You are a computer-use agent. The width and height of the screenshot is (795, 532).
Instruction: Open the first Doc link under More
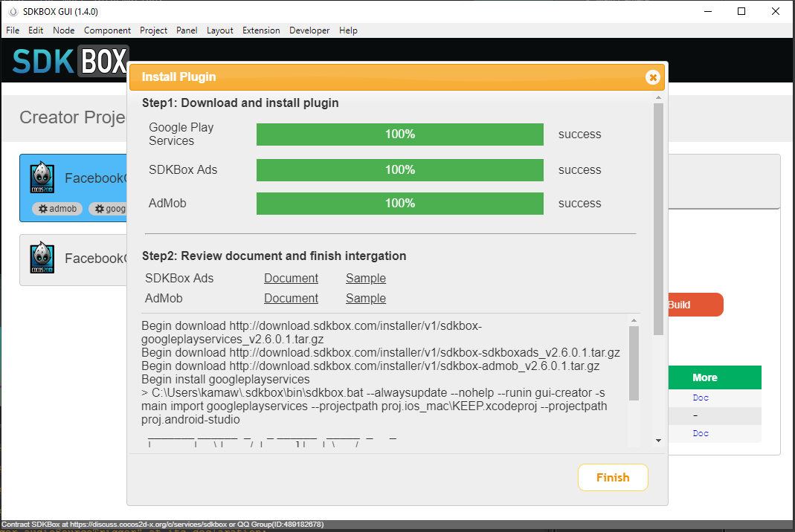(x=701, y=398)
